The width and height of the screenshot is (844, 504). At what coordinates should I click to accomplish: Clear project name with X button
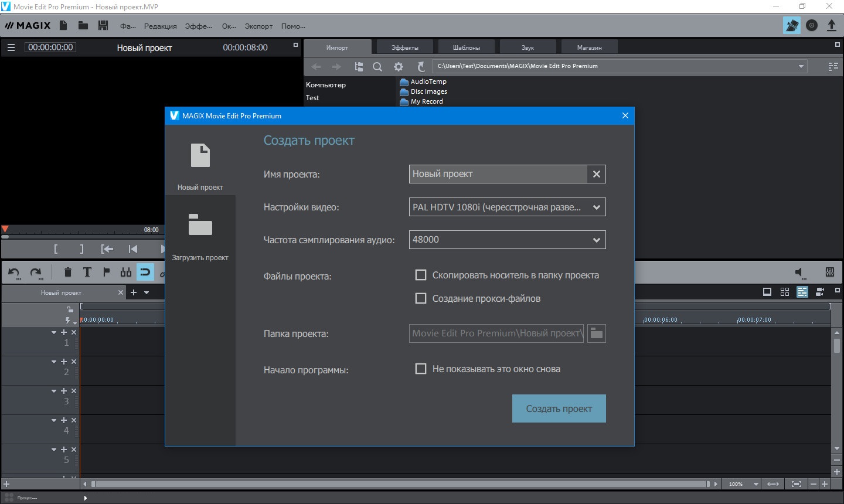pos(596,174)
